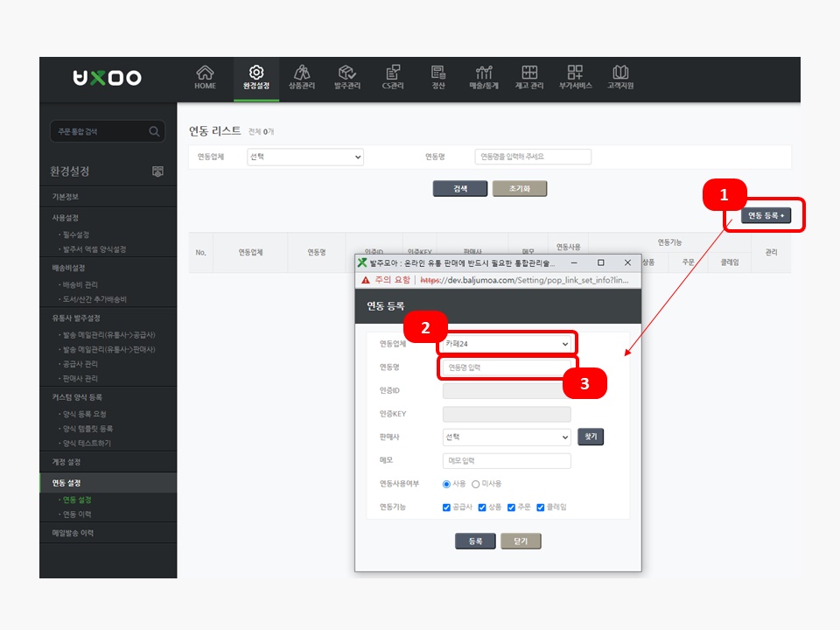
Task: Open the 정산 settlement icon
Action: 438,73
